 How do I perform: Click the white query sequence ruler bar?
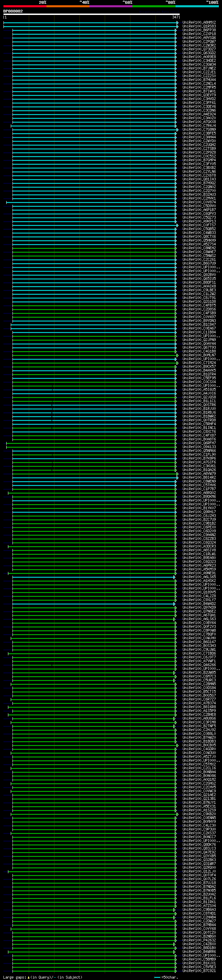[92, 15]
